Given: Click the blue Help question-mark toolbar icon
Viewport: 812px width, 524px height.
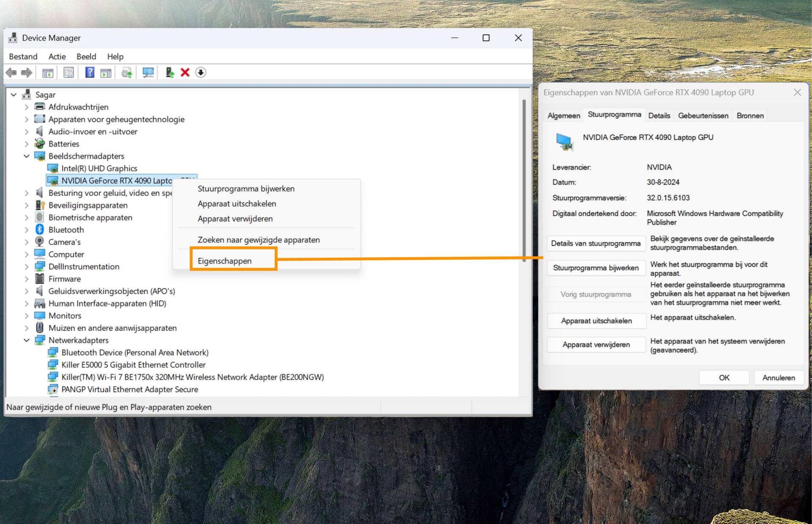Looking at the screenshot, I should click(90, 73).
